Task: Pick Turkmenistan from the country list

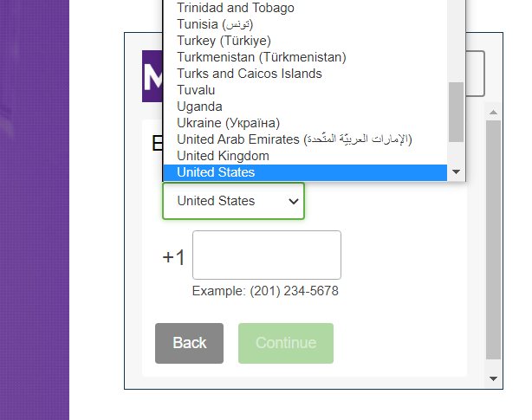Action: (x=261, y=57)
